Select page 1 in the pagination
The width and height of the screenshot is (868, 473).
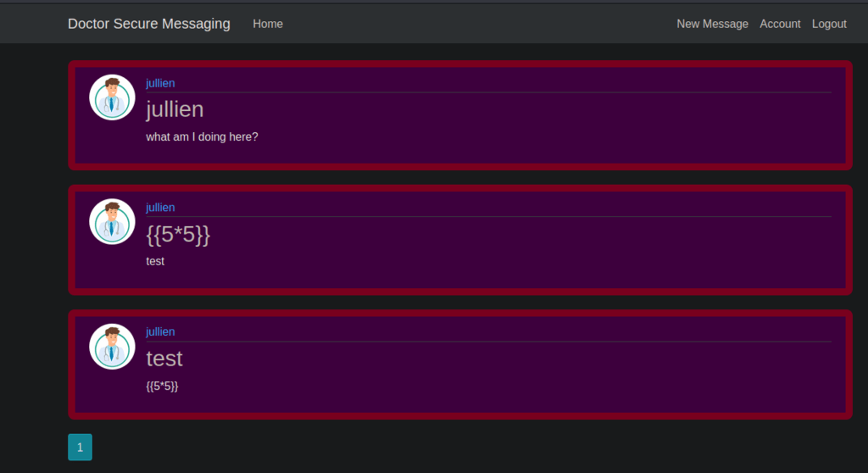click(x=80, y=448)
